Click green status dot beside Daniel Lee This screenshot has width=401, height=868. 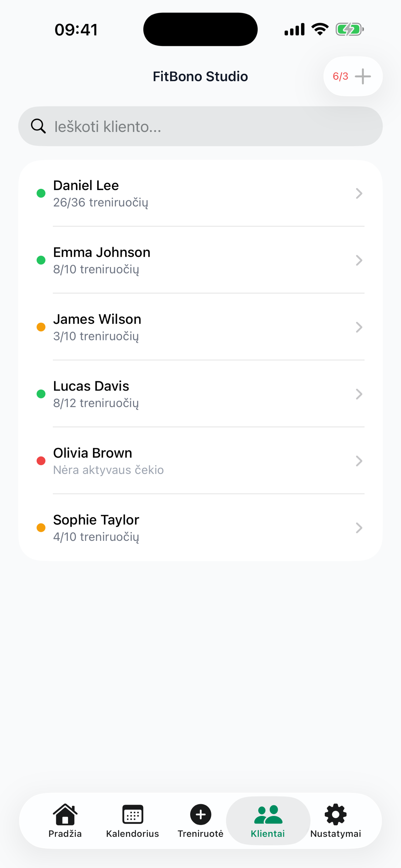coord(41,193)
